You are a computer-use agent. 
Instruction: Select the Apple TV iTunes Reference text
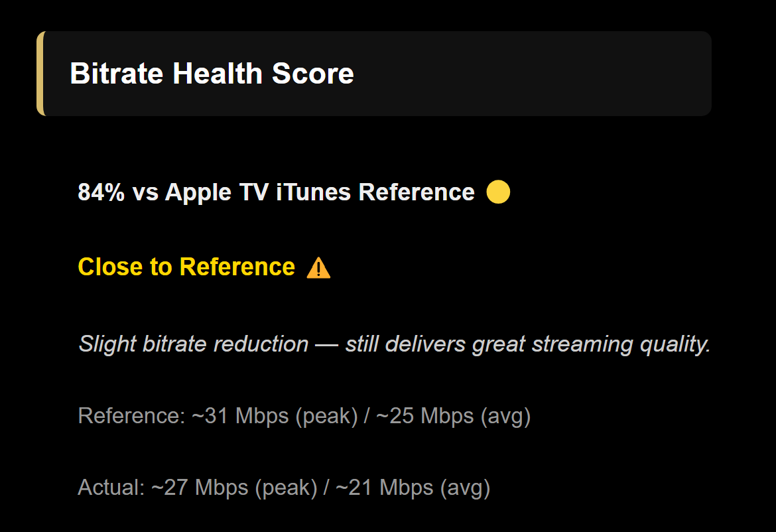click(x=320, y=192)
